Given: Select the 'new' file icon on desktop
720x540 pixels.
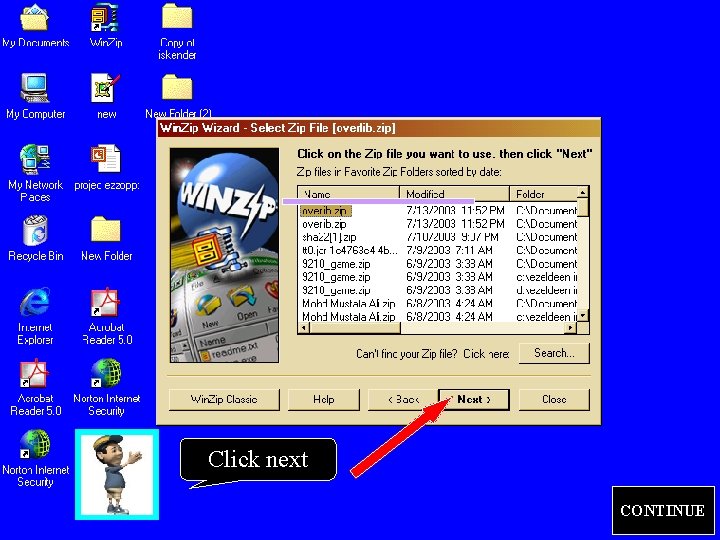Looking at the screenshot, I should pos(106,96).
